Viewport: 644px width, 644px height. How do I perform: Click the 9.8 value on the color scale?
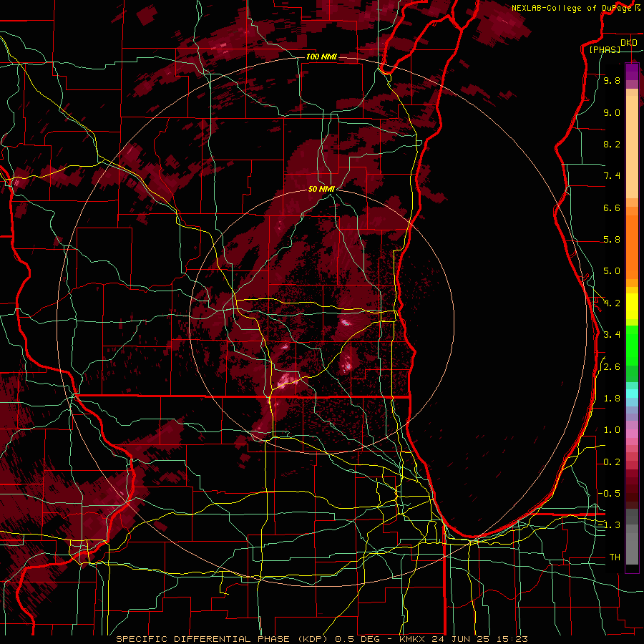(612, 80)
